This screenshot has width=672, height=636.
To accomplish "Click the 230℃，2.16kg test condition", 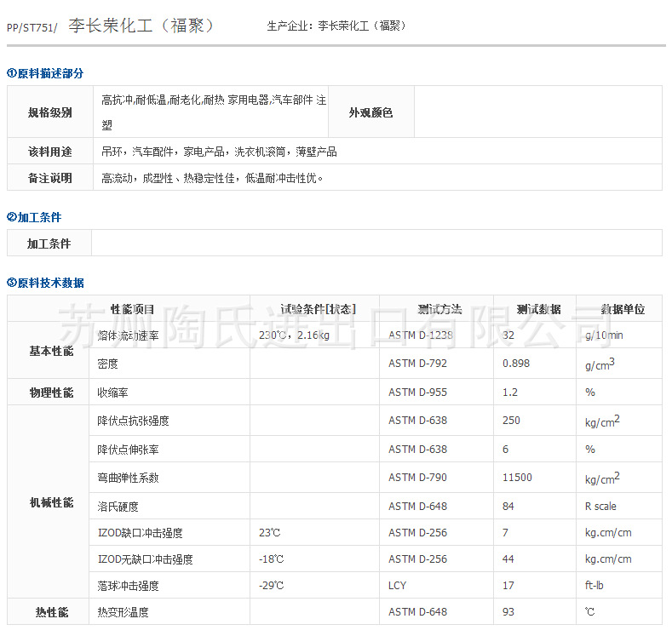I will tap(295, 335).
